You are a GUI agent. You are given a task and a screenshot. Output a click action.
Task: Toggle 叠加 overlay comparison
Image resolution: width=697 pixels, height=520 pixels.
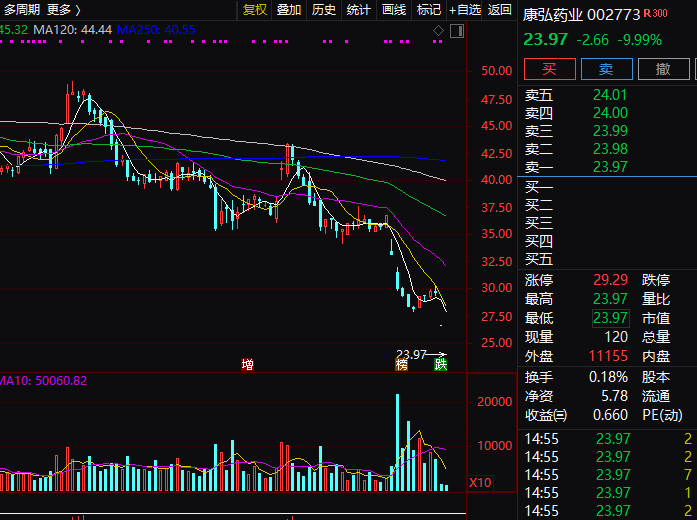point(289,10)
